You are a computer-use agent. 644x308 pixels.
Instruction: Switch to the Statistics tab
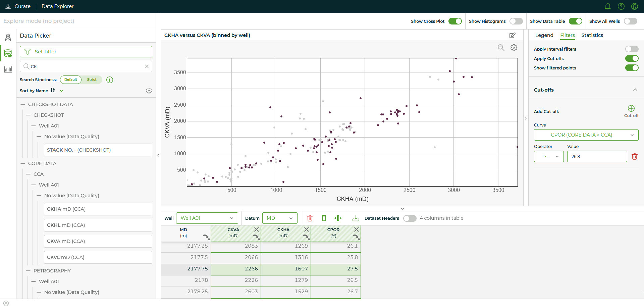(592, 35)
